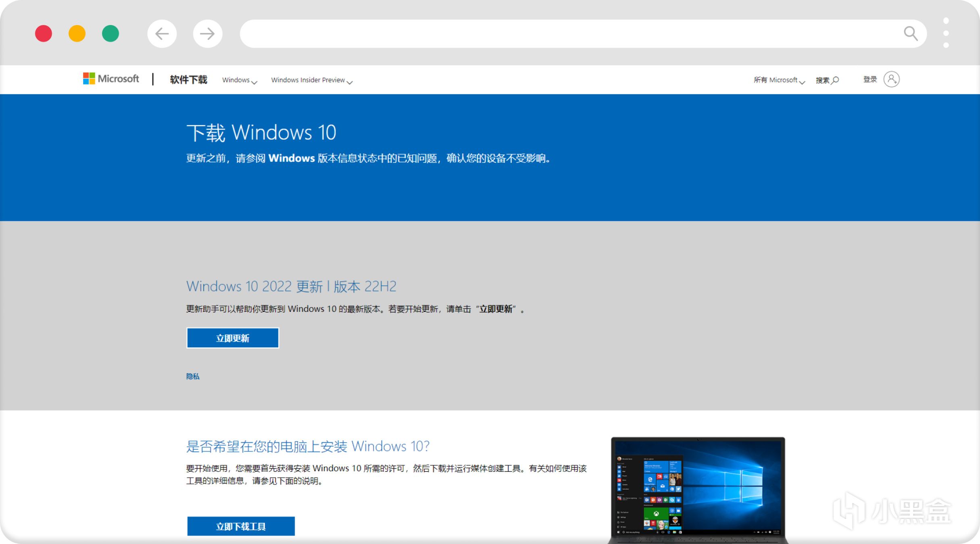Click inside the browser address bar

565,33
